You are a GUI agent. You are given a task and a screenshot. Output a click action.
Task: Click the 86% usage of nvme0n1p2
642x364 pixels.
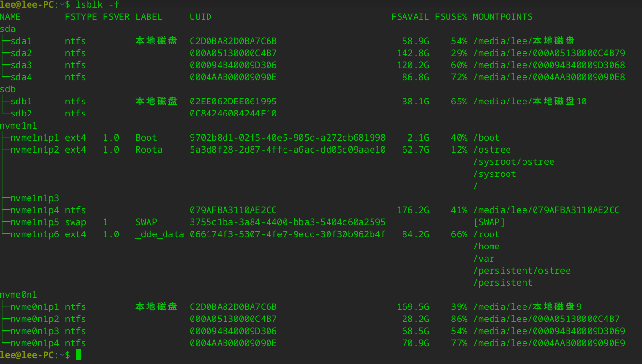coord(459,319)
